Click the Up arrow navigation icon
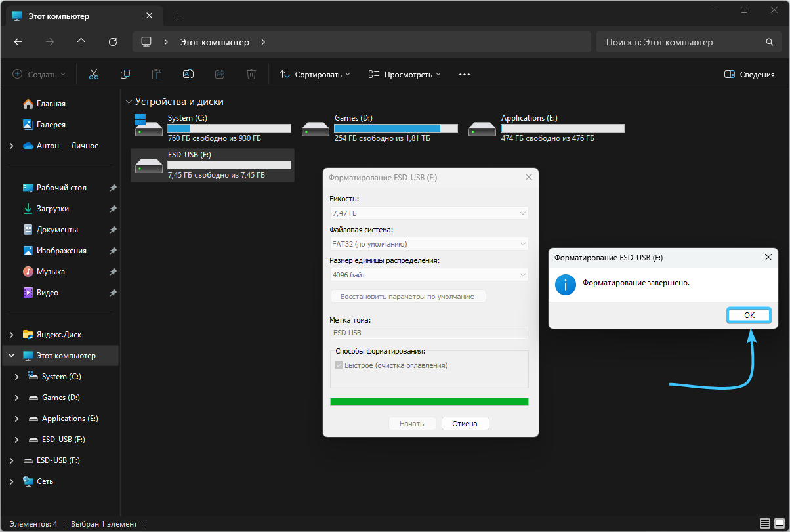 pyautogui.click(x=81, y=42)
